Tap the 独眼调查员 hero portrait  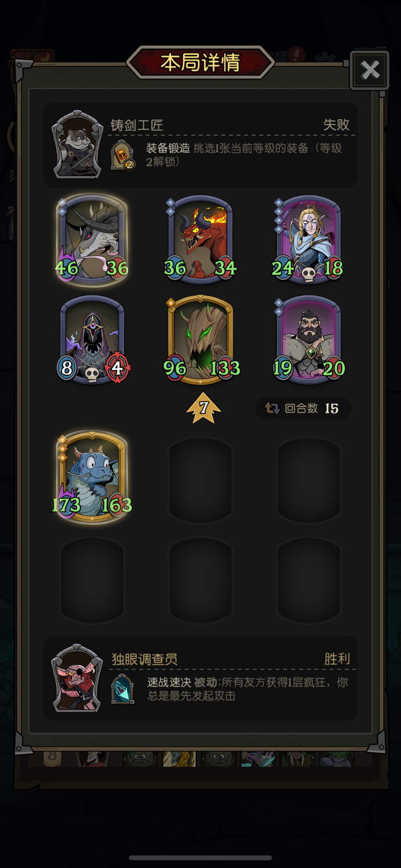pyautogui.click(x=77, y=678)
